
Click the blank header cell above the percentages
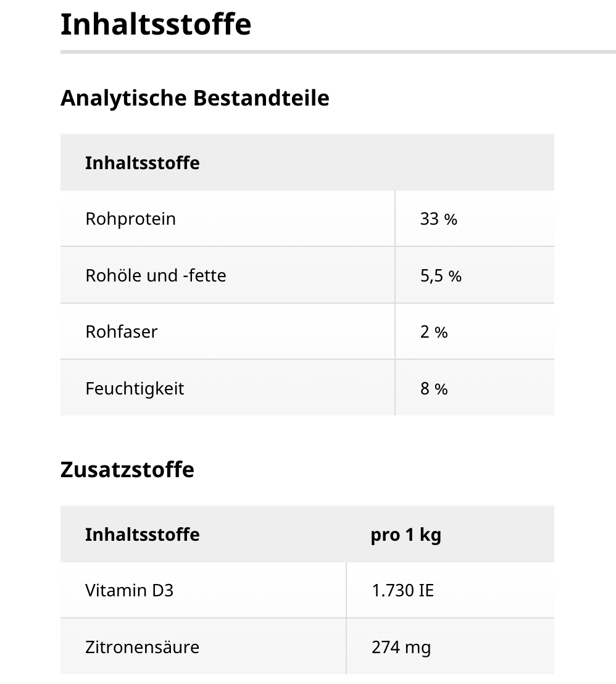click(x=474, y=163)
